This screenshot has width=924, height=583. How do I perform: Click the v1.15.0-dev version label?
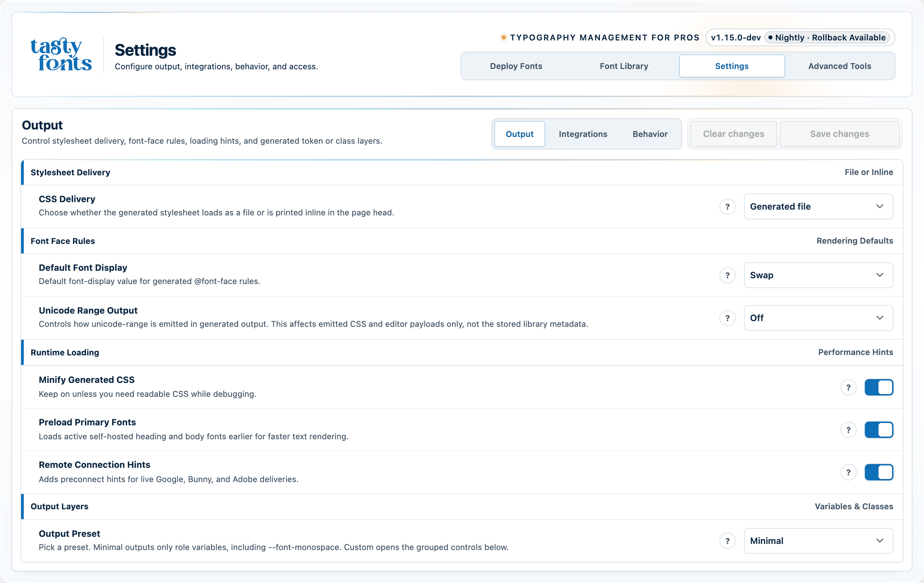pos(735,38)
